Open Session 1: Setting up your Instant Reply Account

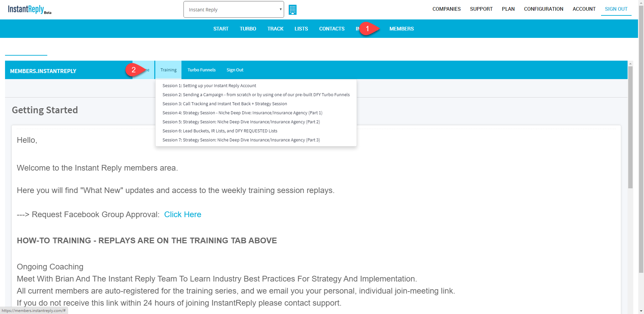coord(209,86)
